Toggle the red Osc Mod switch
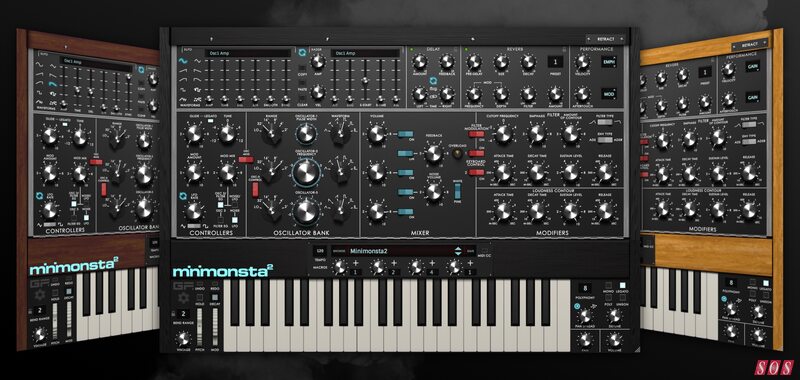The image size is (800, 380). point(246,160)
